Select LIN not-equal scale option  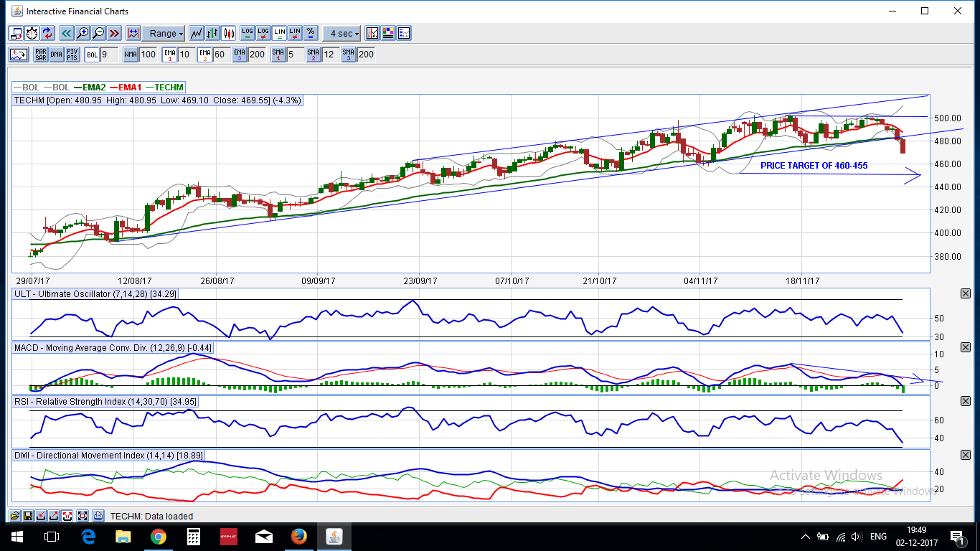(x=295, y=33)
